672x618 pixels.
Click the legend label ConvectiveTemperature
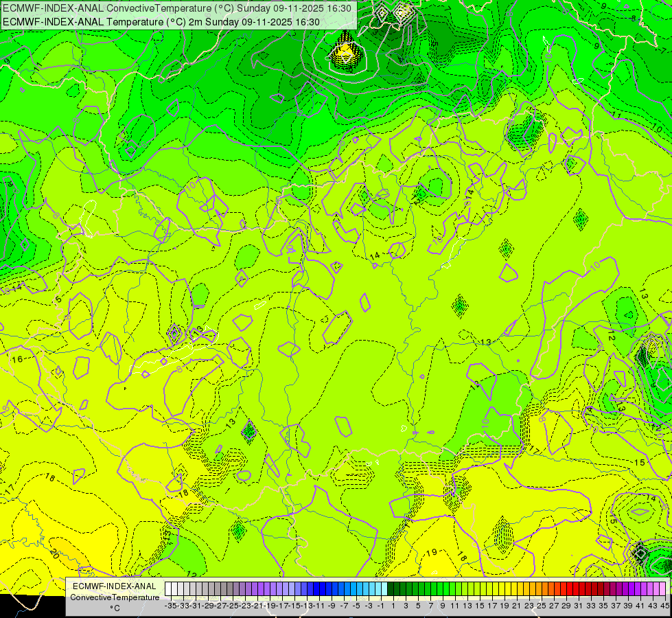[115, 597]
